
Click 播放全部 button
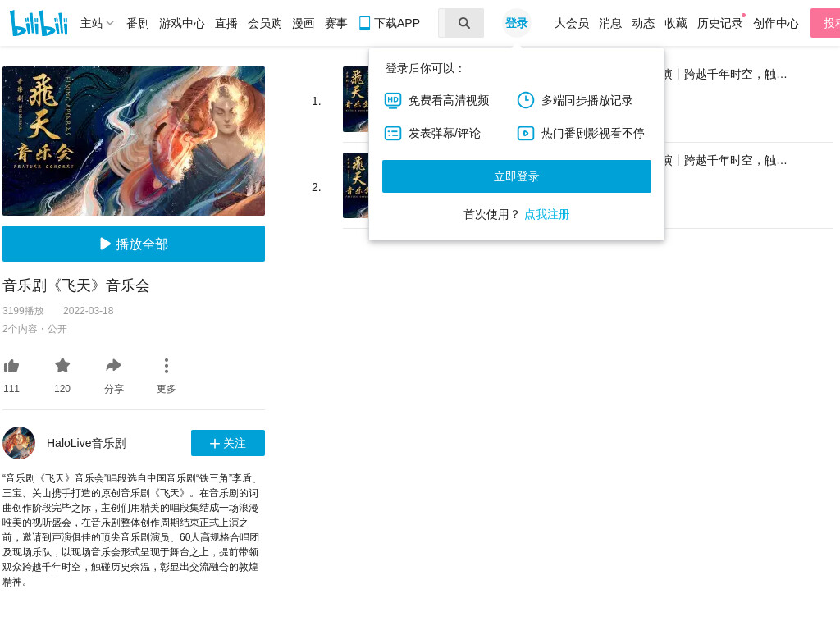134,244
